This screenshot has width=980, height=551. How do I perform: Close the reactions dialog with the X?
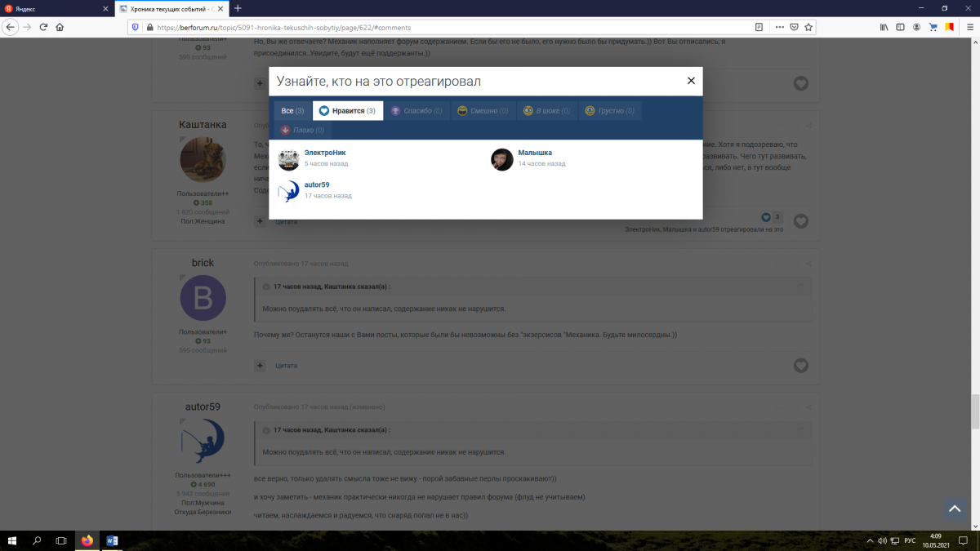coord(691,81)
